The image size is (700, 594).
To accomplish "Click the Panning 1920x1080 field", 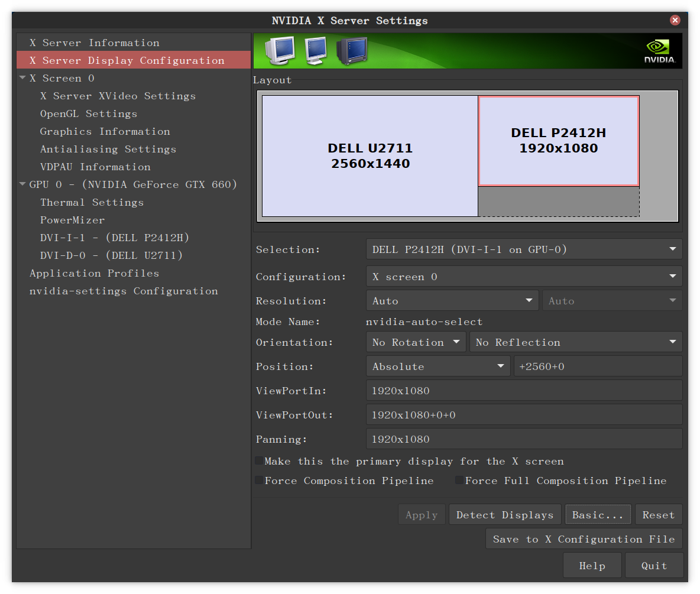I will (x=524, y=439).
